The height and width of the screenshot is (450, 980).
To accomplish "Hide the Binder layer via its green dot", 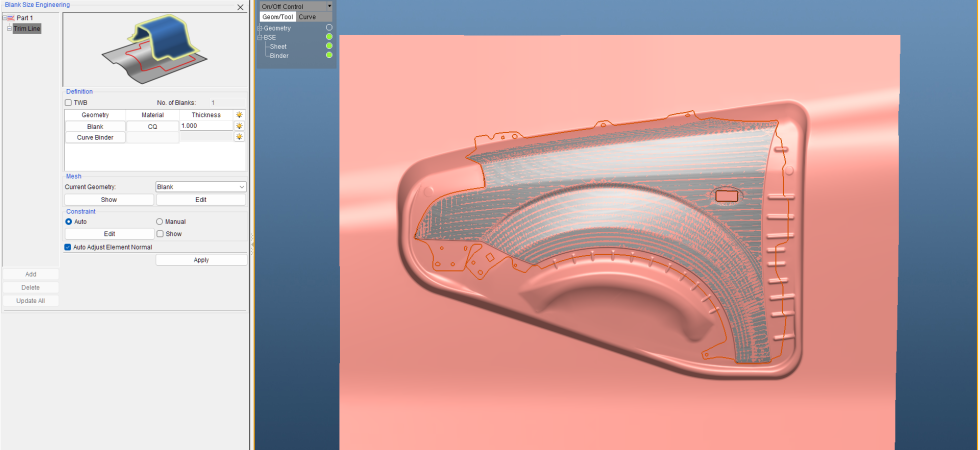I will point(329,55).
